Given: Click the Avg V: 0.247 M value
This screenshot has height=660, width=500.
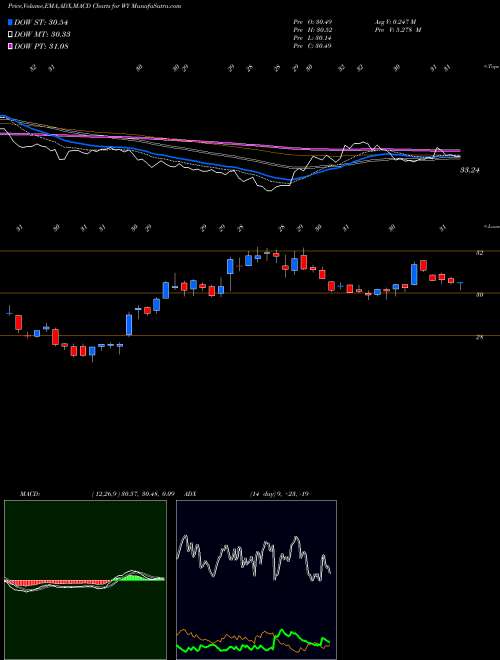Looking at the screenshot, I should (397, 21).
